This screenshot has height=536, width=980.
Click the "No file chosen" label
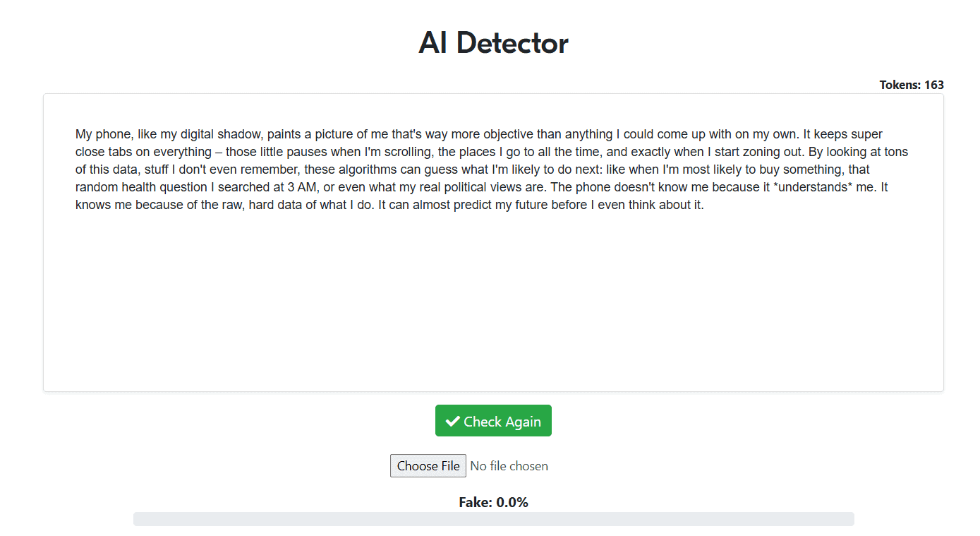click(509, 466)
